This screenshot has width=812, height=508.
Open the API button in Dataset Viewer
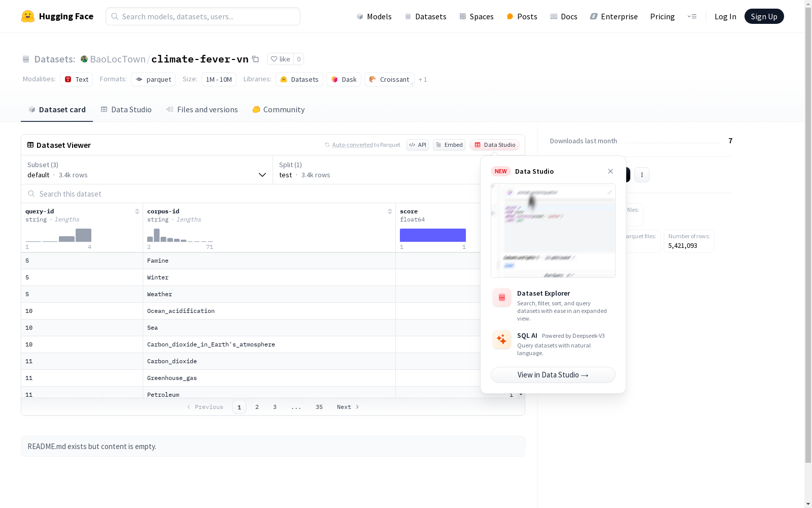pyautogui.click(x=418, y=145)
